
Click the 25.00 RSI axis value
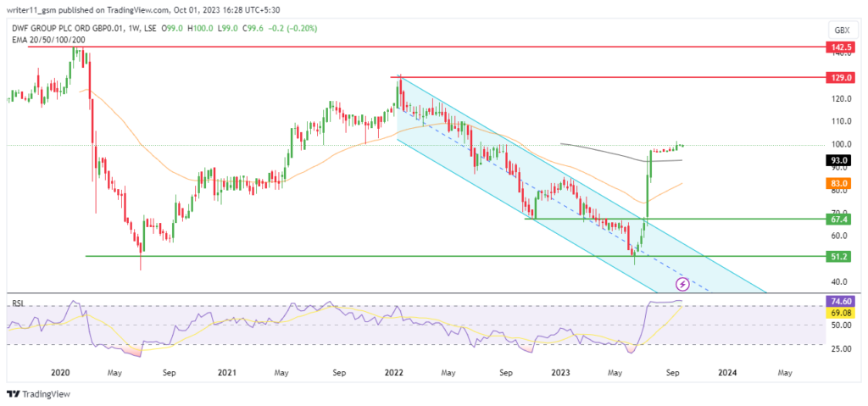842,349
